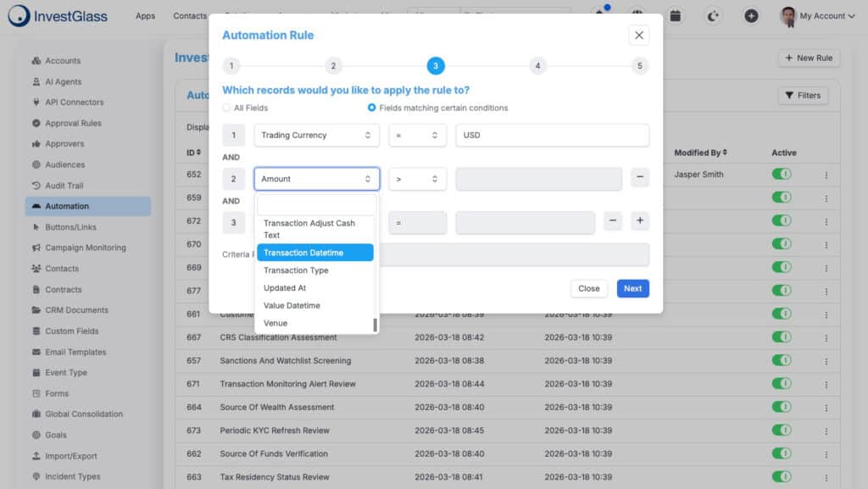The height and width of the screenshot is (489, 868).
Task: Open Campaign Monitoring in sidebar
Action: pos(79,247)
